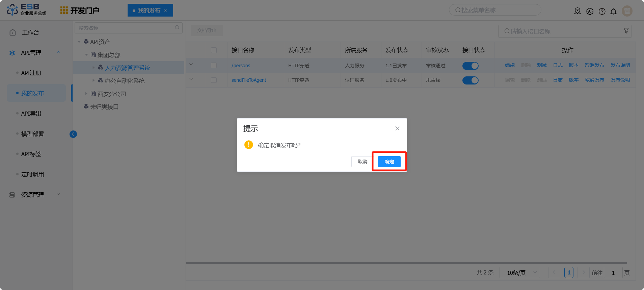Open the help question mark icon
Image resolution: width=644 pixels, height=290 pixels.
(x=602, y=11)
